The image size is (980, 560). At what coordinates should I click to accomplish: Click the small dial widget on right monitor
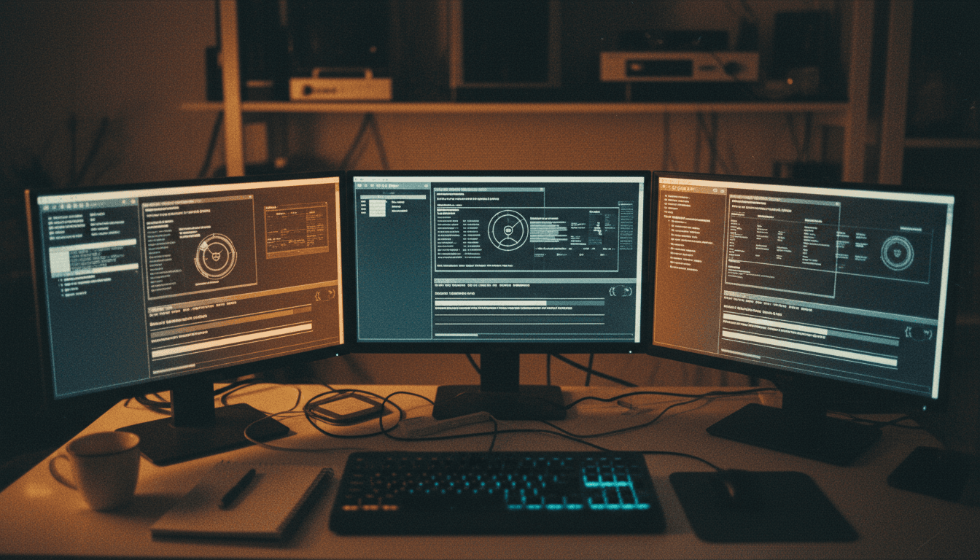point(896,253)
